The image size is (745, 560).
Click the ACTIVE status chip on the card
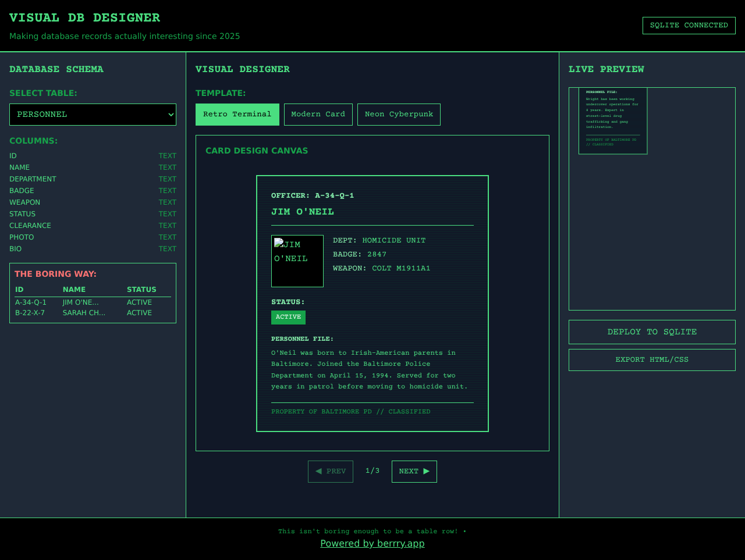pyautogui.click(x=288, y=317)
